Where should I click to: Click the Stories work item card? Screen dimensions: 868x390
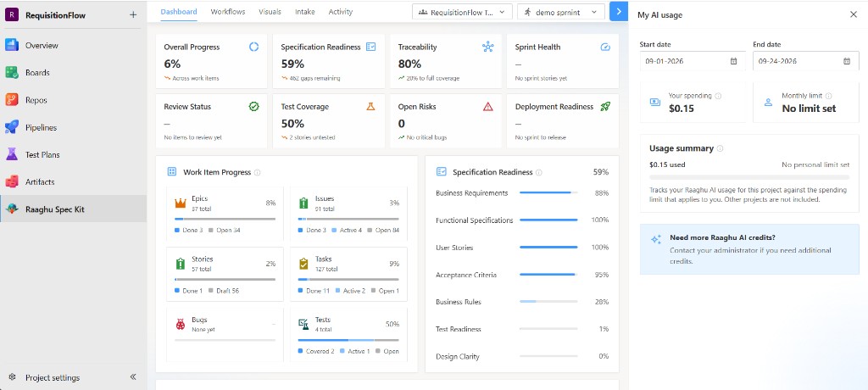(x=225, y=274)
